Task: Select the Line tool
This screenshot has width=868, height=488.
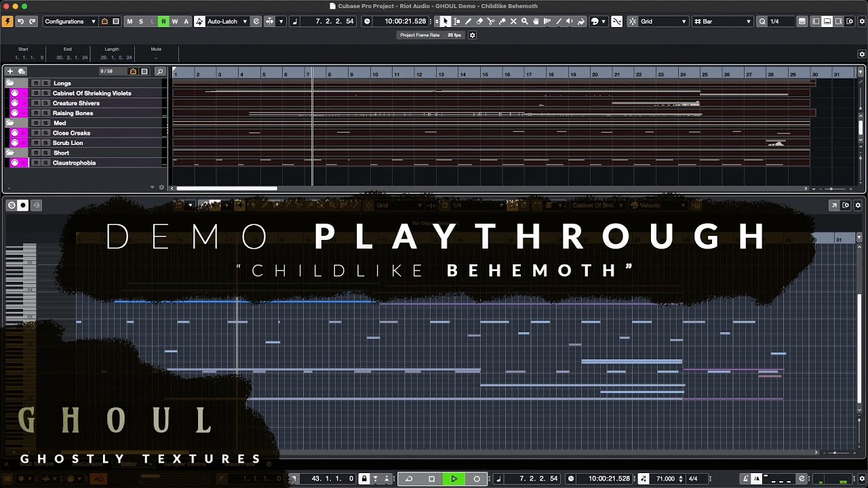Action: click(559, 22)
